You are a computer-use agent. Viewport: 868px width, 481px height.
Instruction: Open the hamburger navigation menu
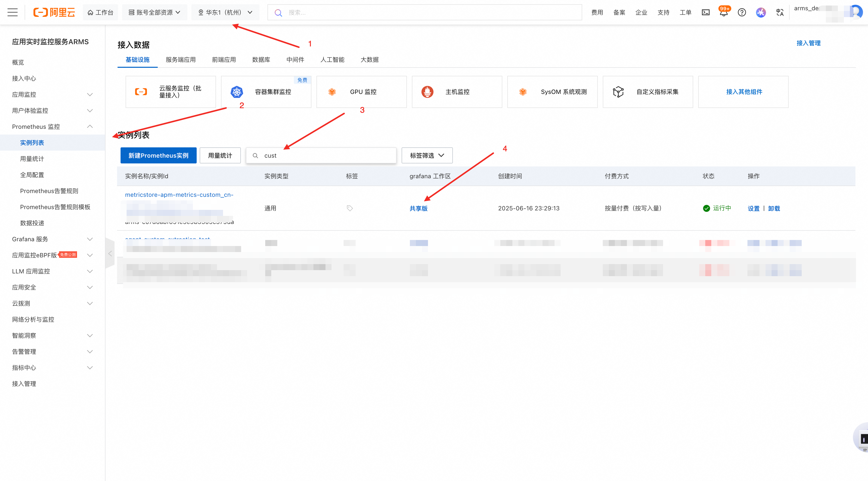click(13, 13)
